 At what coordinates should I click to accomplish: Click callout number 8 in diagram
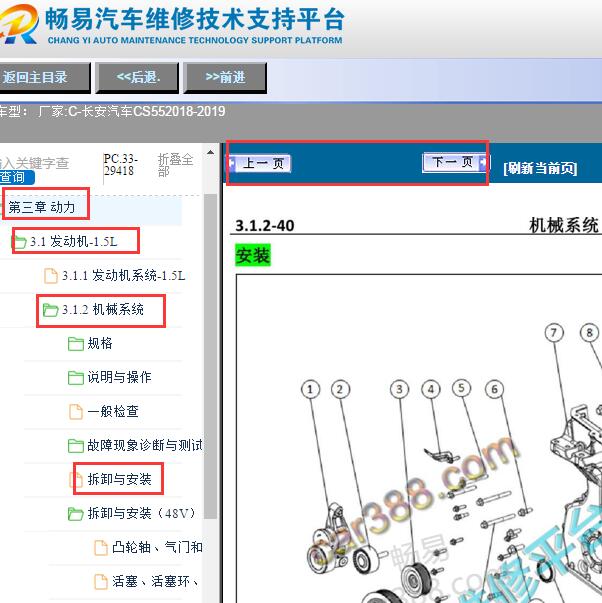click(x=590, y=333)
